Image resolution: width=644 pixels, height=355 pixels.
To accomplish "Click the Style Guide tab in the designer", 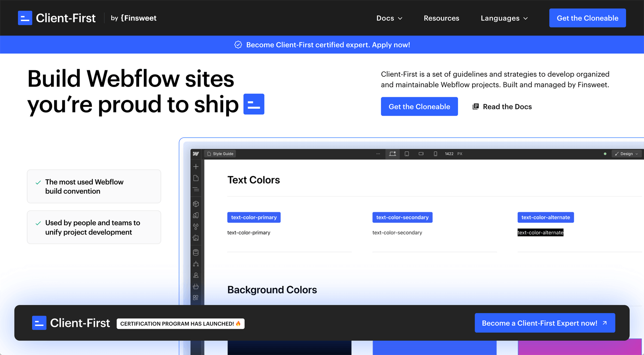I will 220,153.
